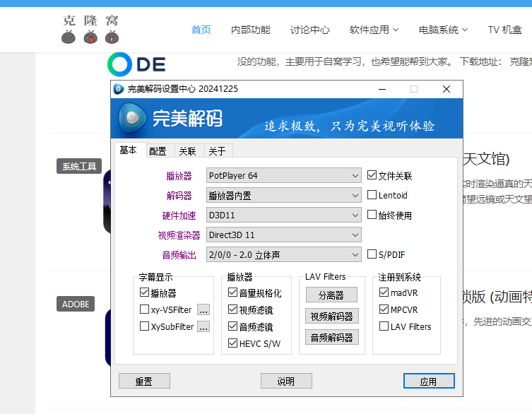Open 内部功能 in website navigation
532x414 pixels.
pos(251,30)
